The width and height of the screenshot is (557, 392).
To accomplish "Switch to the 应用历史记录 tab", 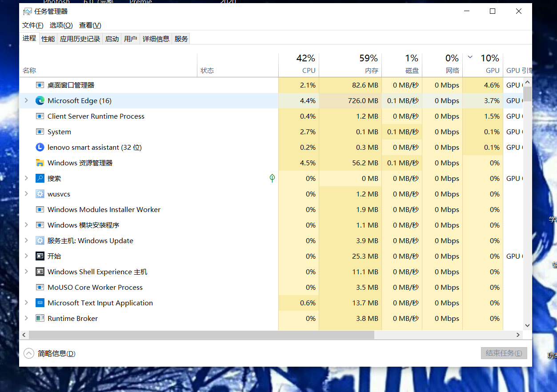I will (x=80, y=39).
